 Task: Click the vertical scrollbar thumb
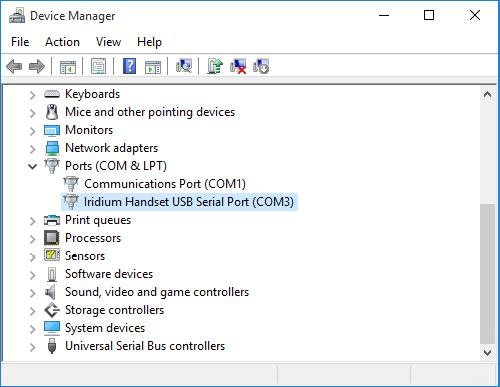pos(487,274)
